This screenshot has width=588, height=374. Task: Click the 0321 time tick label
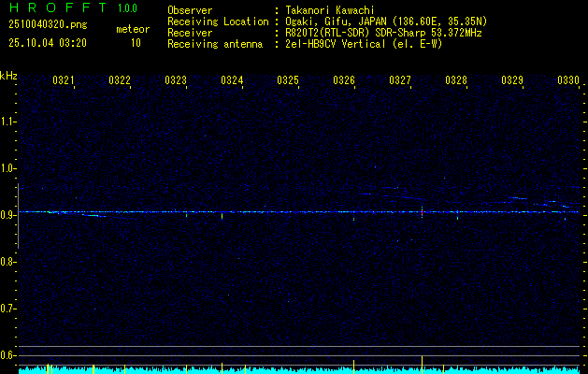point(64,80)
